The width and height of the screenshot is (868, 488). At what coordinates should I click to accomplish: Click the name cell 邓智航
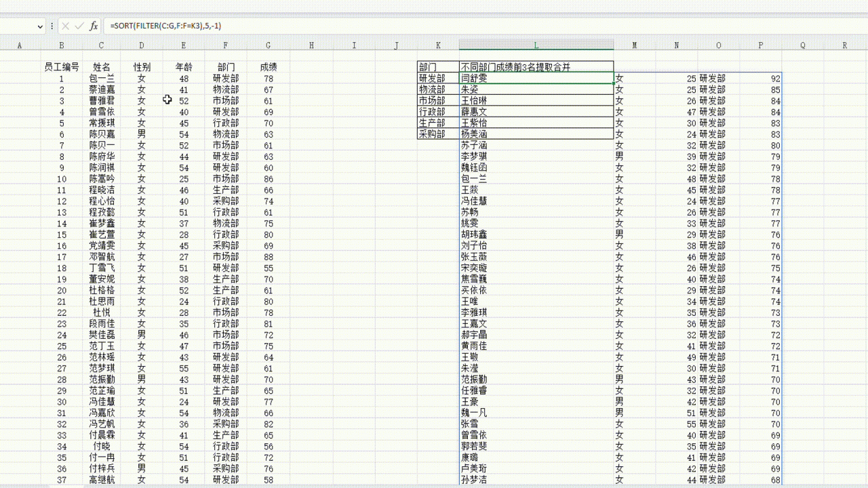point(102,257)
